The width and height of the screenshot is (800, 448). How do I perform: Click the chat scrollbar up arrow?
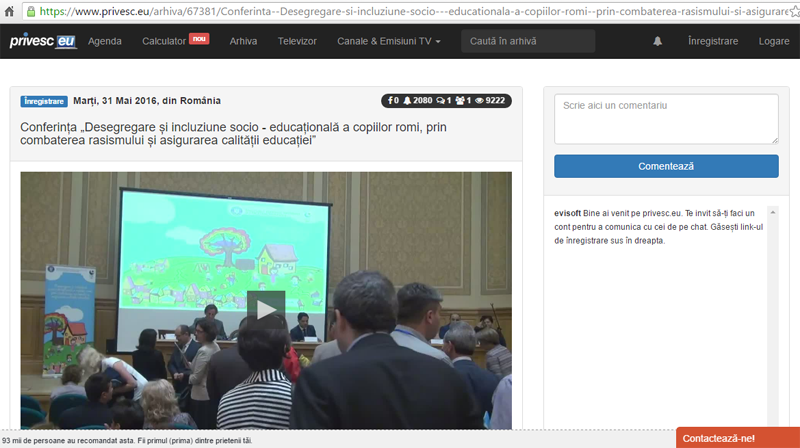773,212
